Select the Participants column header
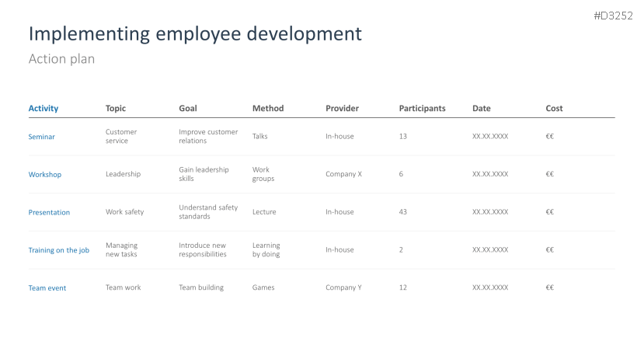Viewport: 644px width, 362px height. (422, 109)
